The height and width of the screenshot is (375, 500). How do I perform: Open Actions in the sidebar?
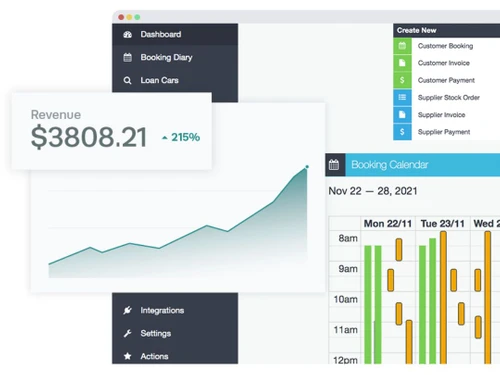175,356
